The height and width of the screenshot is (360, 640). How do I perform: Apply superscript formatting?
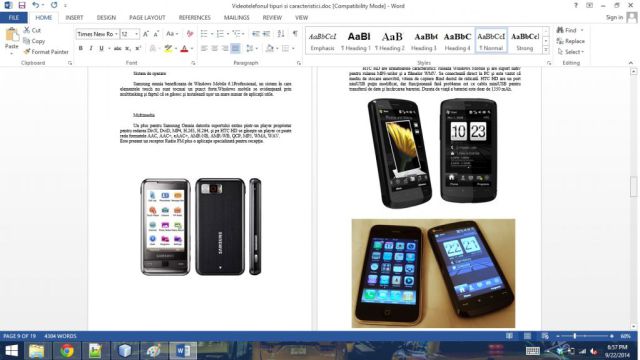coord(138,48)
